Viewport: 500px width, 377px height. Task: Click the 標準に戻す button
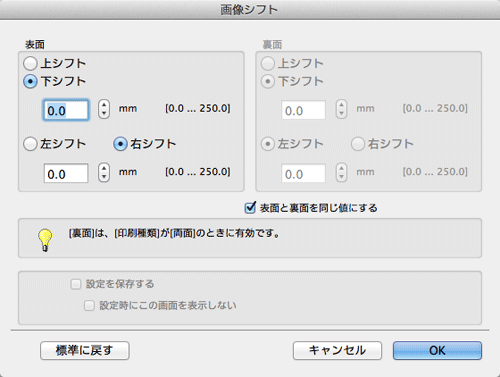pos(85,350)
